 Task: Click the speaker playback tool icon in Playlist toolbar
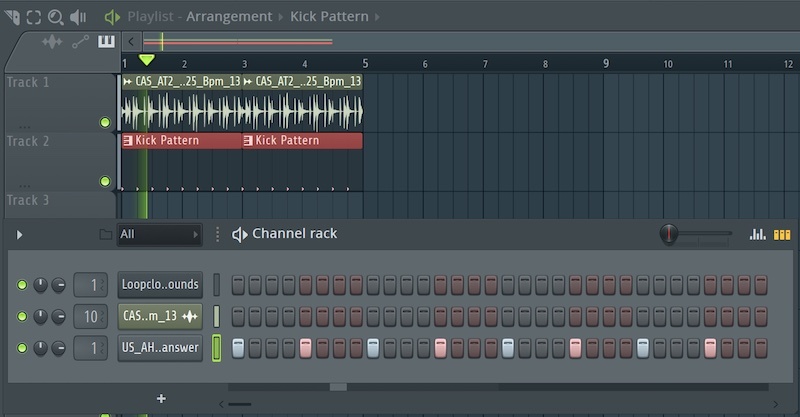coord(78,16)
